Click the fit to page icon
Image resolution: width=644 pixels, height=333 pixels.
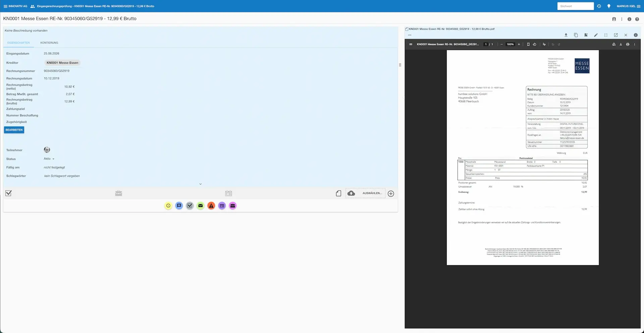(528, 44)
